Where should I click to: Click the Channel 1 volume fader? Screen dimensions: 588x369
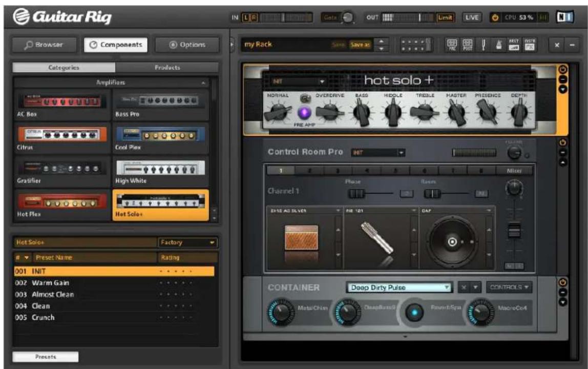[514, 230]
